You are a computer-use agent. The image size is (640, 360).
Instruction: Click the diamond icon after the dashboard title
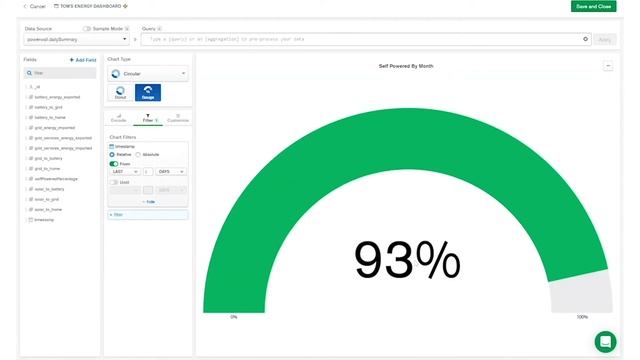[x=125, y=6]
